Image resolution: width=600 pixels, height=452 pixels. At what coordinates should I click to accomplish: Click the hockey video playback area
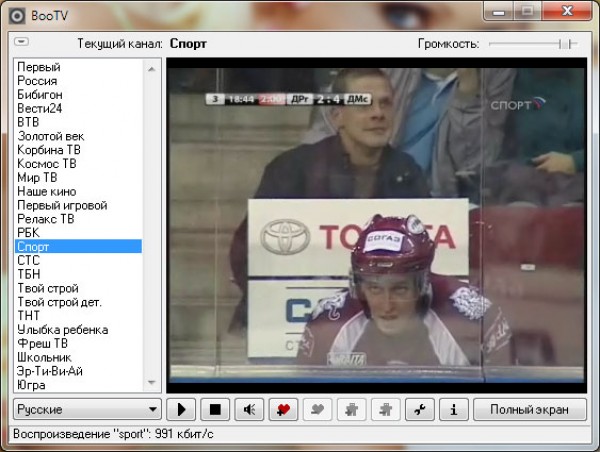coord(377,225)
